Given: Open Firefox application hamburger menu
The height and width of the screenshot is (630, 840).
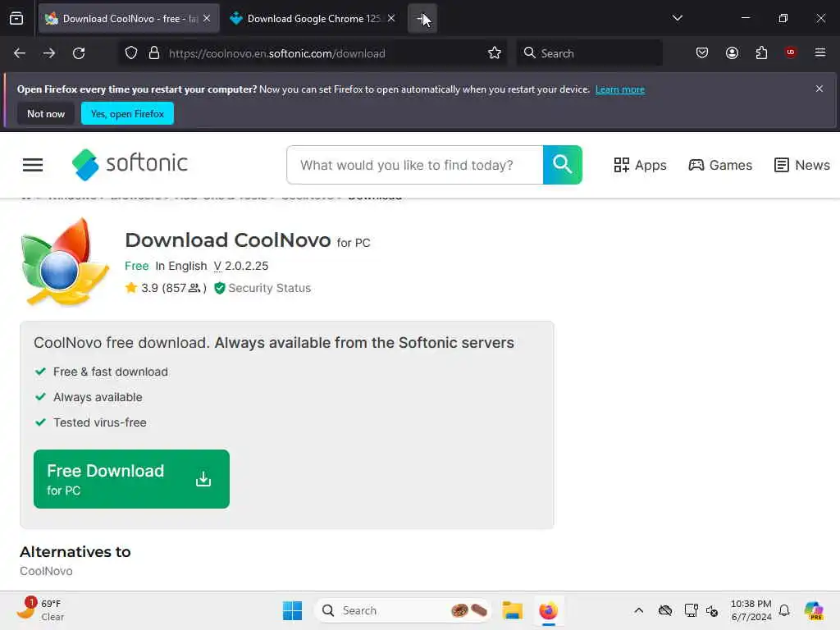Looking at the screenshot, I should [x=820, y=52].
